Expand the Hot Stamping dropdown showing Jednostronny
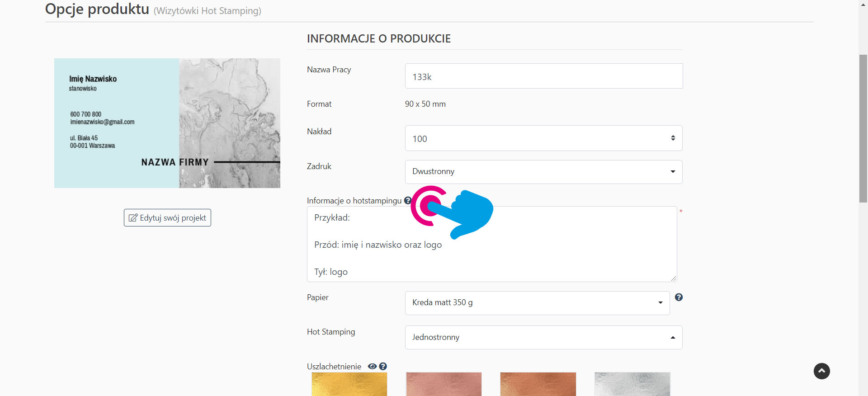Image resolution: width=868 pixels, height=396 pixels. point(543,337)
